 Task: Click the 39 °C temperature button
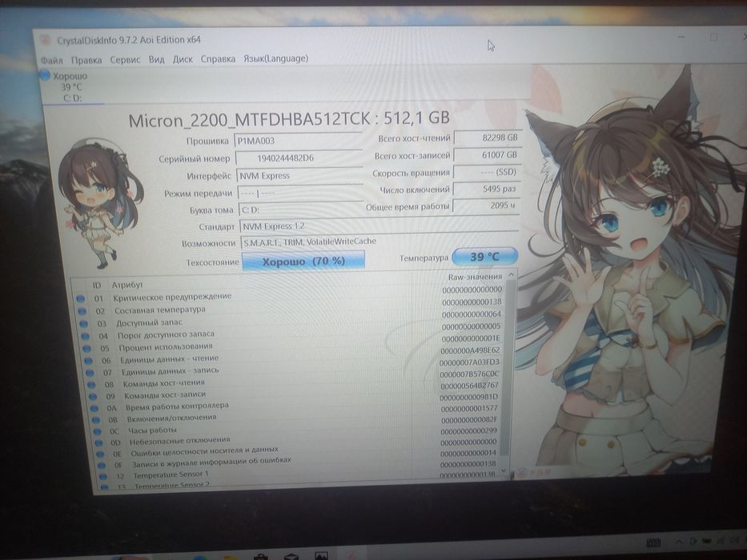pyautogui.click(x=484, y=257)
